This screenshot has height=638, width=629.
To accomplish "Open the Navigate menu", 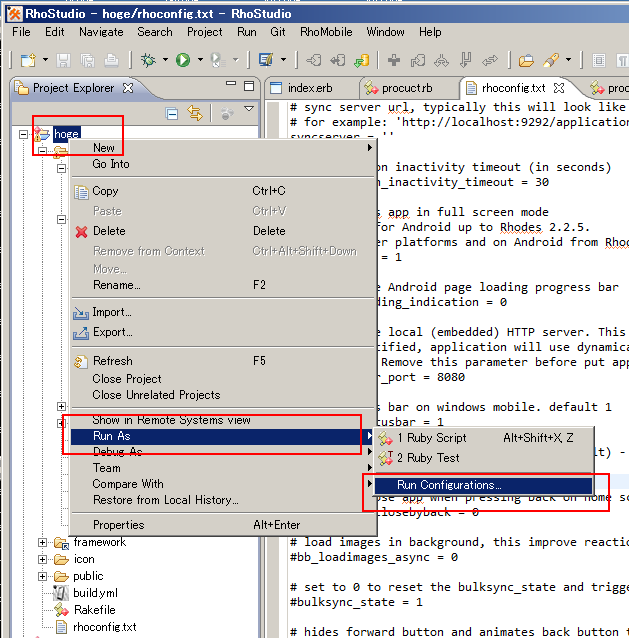I will point(101,32).
